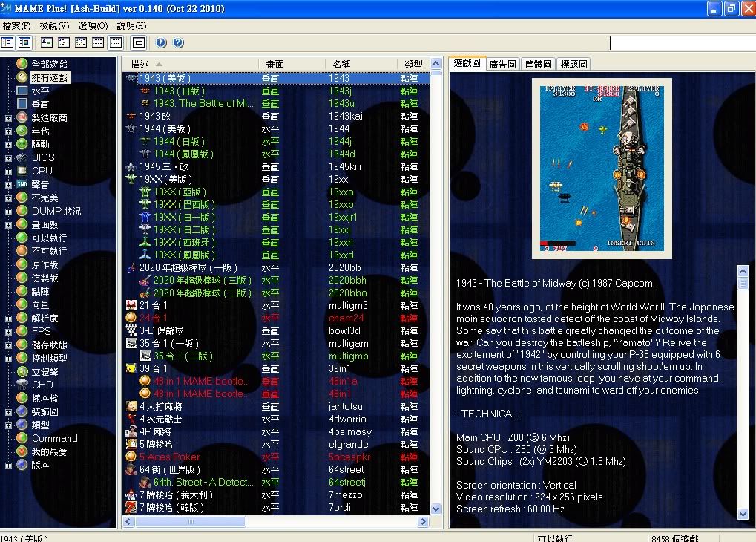Expand the 解析度 tree node
This screenshot has height=542, width=756.
pos(8,319)
